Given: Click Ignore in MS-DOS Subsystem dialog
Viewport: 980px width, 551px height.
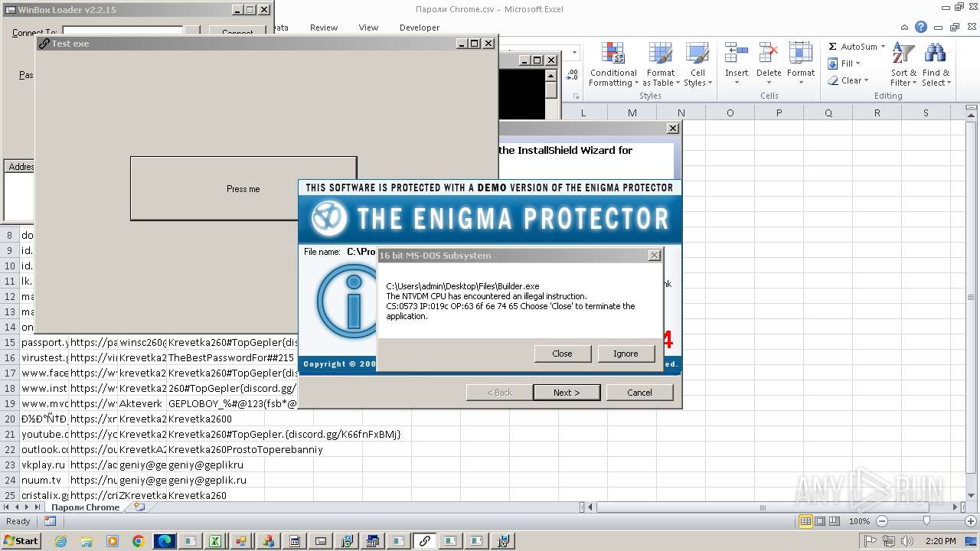Looking at the screenshot, I should [626, 354].
